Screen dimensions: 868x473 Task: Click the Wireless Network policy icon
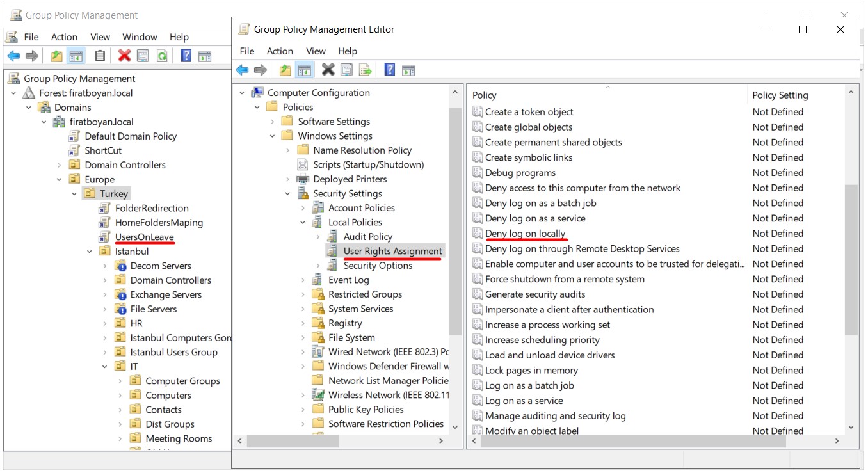(x=317, y=395)
